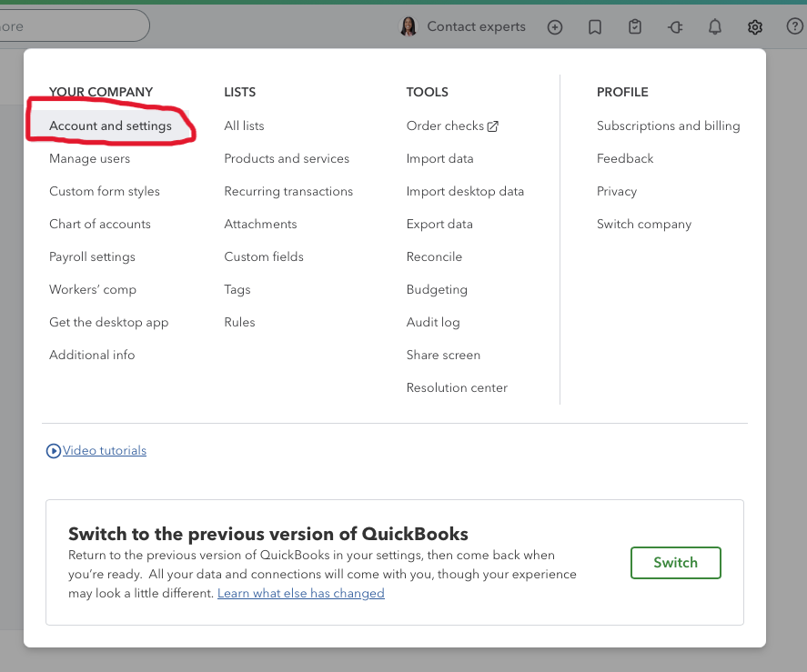
Task: Open Subscriptions and billing
Action: point(669,125)
